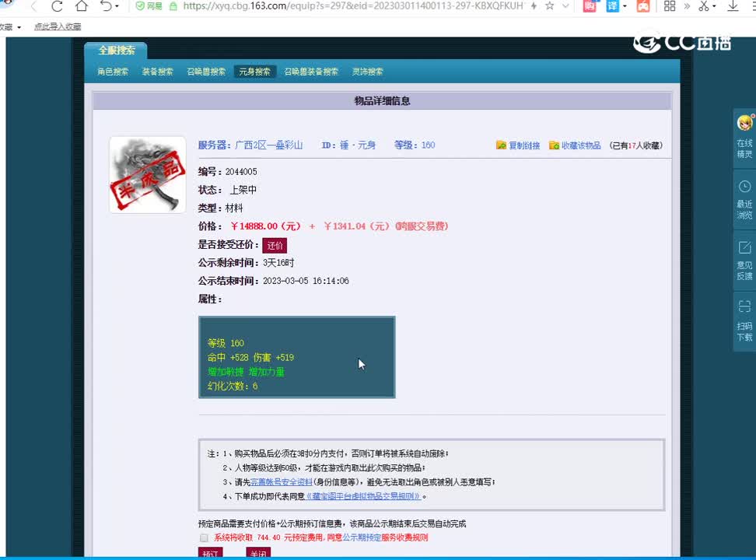This screenshot has width=756, height=560.
Task: Click end time 2023-03-05 16:14:06
Action: pyautogui.click(x=306, y=282)
